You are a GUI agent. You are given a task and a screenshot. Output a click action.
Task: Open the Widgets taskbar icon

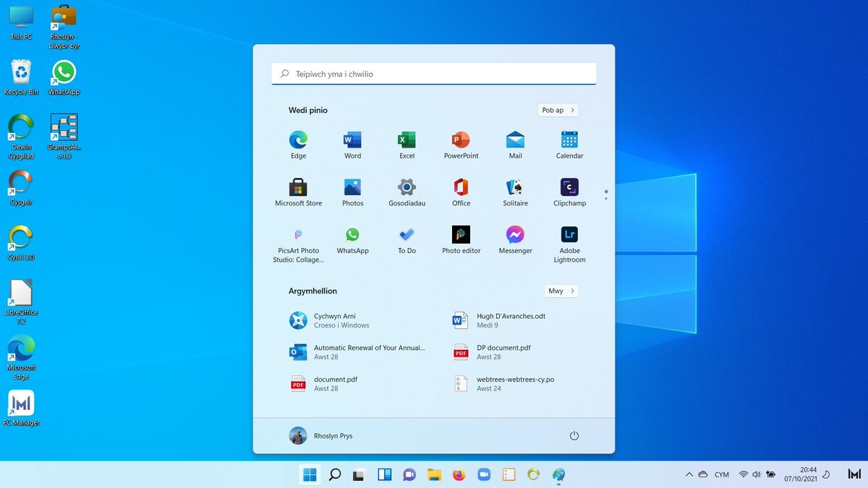tap(385, 474)
